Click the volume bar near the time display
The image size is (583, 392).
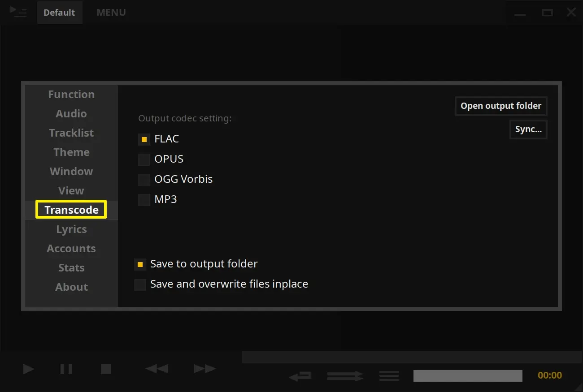pos(468,376)
